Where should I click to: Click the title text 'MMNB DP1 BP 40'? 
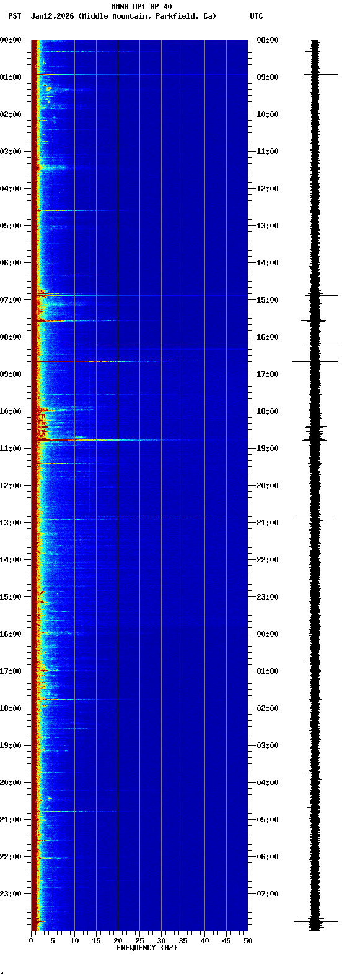[x=141, y=7]
